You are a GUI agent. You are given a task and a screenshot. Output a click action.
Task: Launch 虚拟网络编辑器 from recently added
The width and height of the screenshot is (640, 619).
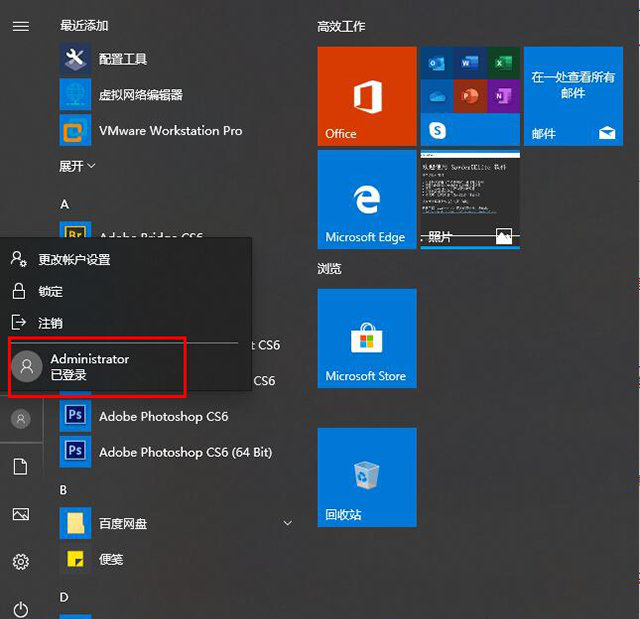coord(76,95)
